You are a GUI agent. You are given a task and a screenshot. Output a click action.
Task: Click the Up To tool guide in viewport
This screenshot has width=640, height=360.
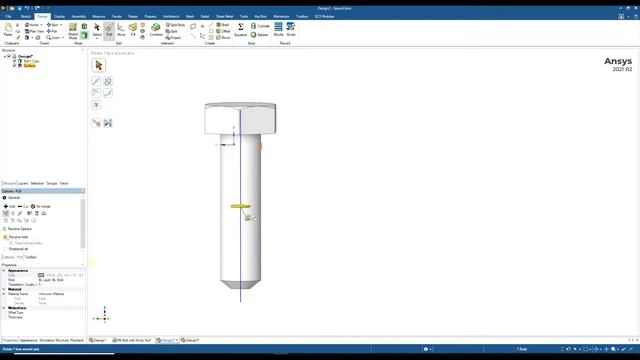tap(96, 123)
